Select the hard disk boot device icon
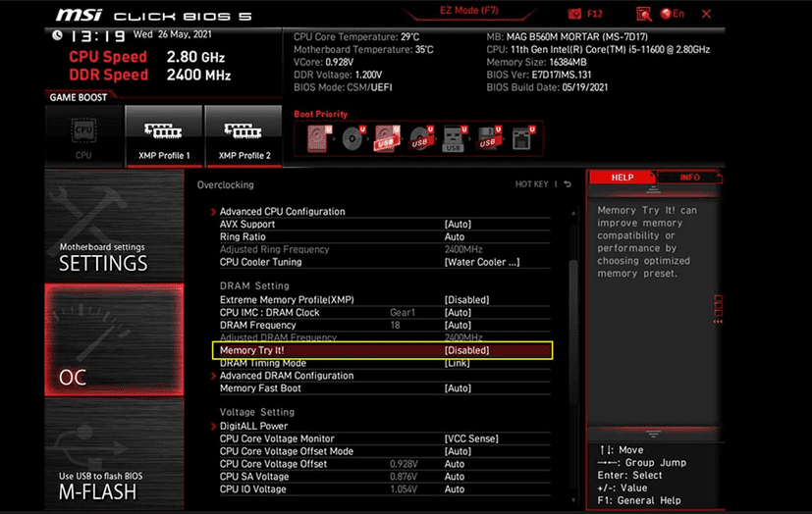This screenshot has height=514, width=812. [x=318, y=138]
